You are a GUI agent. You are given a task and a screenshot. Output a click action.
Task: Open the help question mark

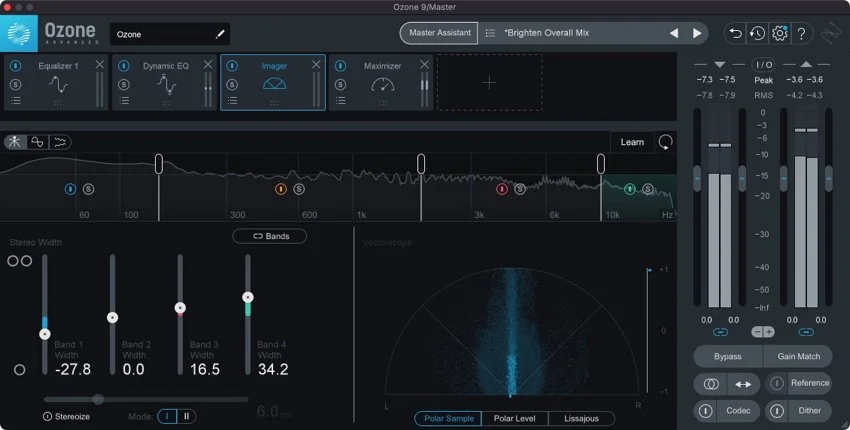(801, 34)
